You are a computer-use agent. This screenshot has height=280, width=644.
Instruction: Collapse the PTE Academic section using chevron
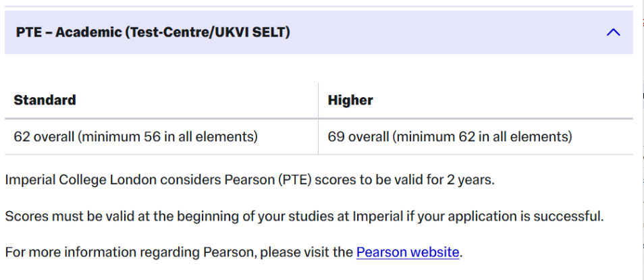coord(613,32)
